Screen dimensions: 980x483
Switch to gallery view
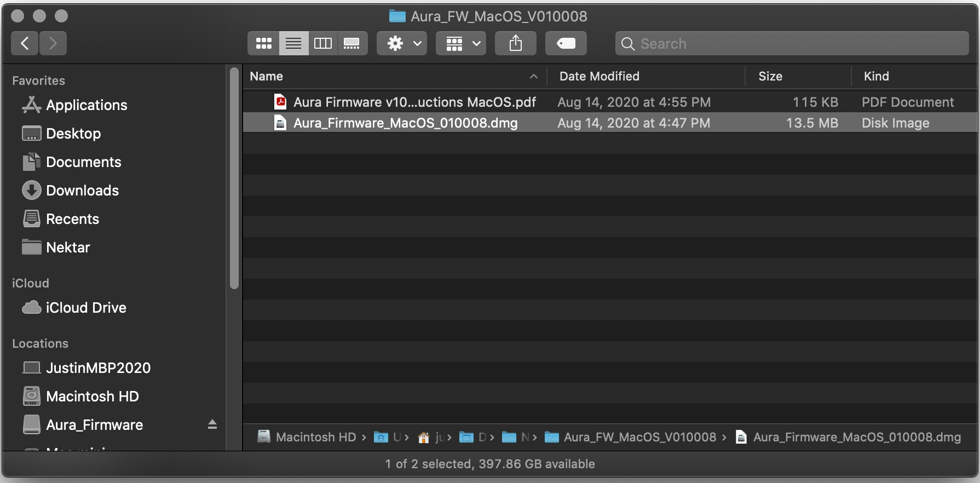(x=352, y=43)
